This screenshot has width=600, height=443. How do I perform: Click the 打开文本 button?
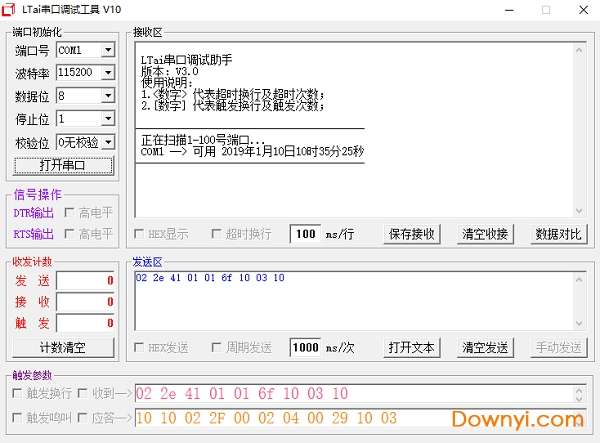click(412, 348)
